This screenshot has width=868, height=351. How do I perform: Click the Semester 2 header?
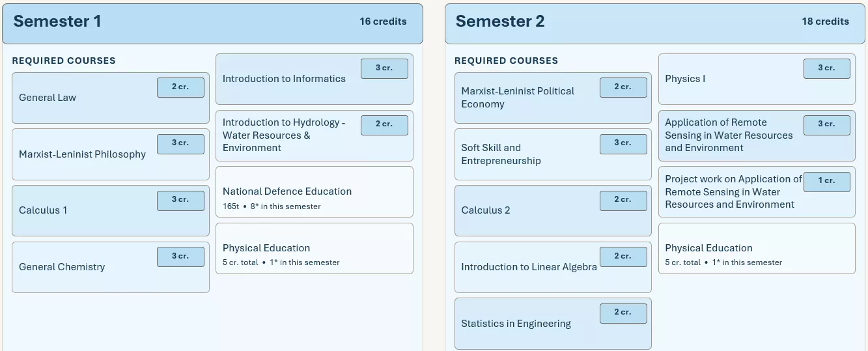pyautogui.click(x=655, y=23)
